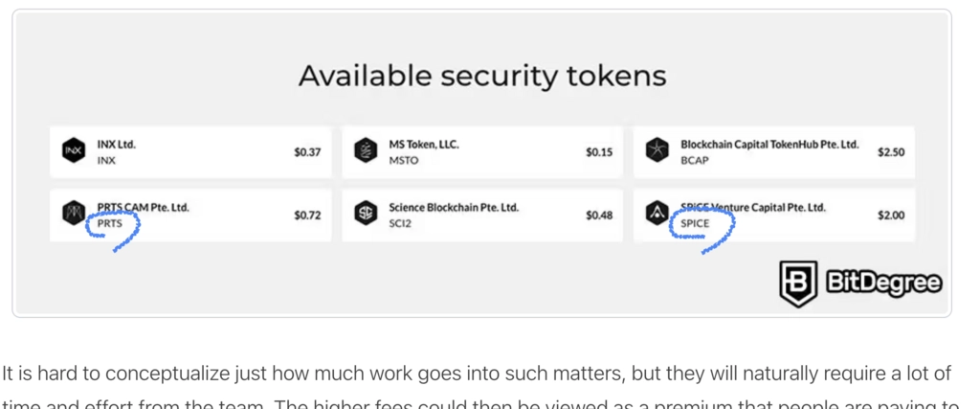
Task: Click the BitDegree wordmark text
Action: pyautogui.click(x=883, y=284)
